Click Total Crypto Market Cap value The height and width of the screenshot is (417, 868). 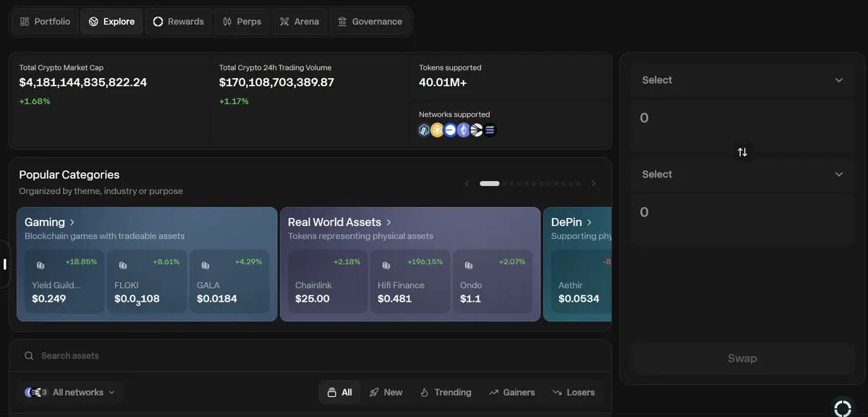click(83, 83)
